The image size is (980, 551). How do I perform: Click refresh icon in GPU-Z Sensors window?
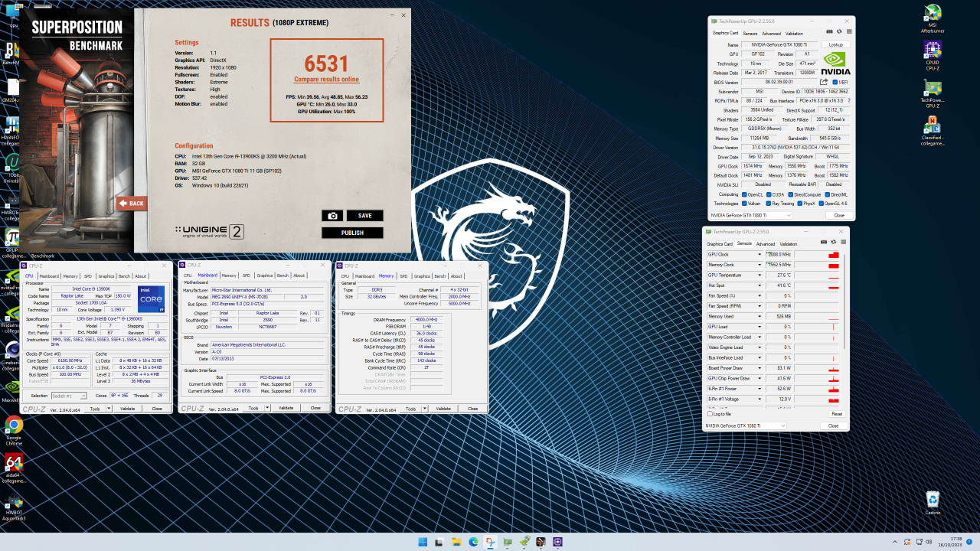click(x=833, y=242)
